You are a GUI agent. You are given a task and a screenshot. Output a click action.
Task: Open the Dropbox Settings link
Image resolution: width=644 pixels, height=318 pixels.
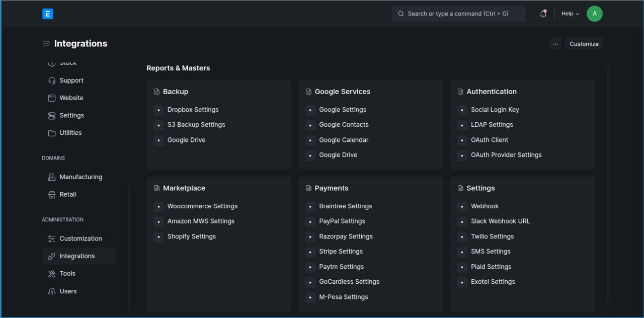tap(193, 110)
